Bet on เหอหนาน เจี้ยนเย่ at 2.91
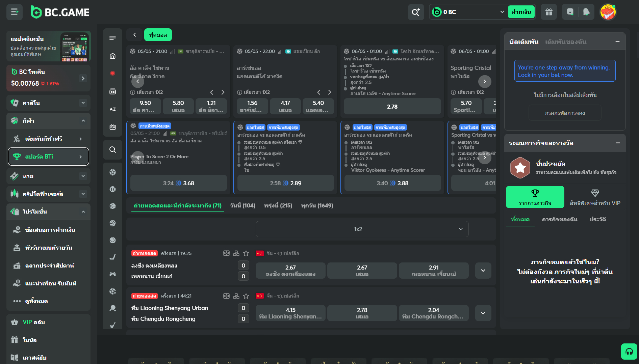This screenshot has height=364, width=639. point(434,271)
